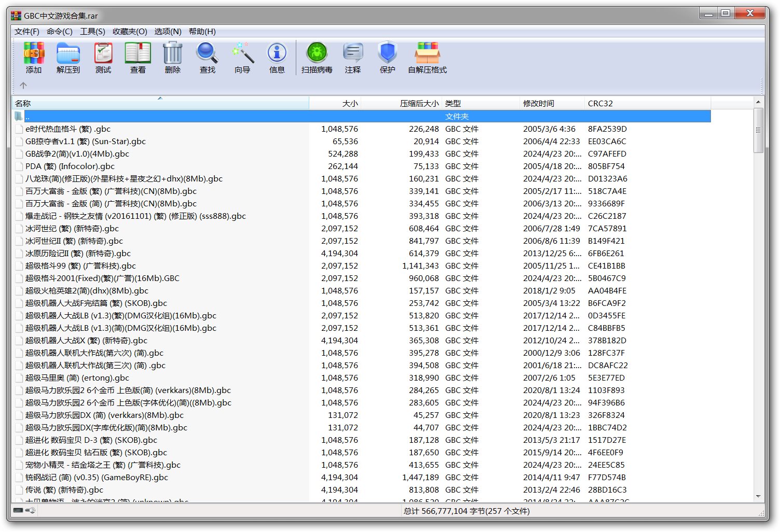780x532 pixels.
Task: Open the Comment (注释) toolbar icon
Action: (x=353, y=53)
